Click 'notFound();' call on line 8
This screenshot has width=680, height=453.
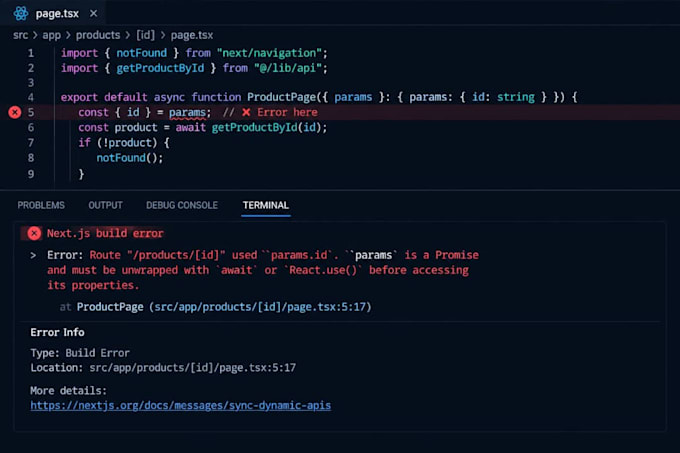coord(130,158)
